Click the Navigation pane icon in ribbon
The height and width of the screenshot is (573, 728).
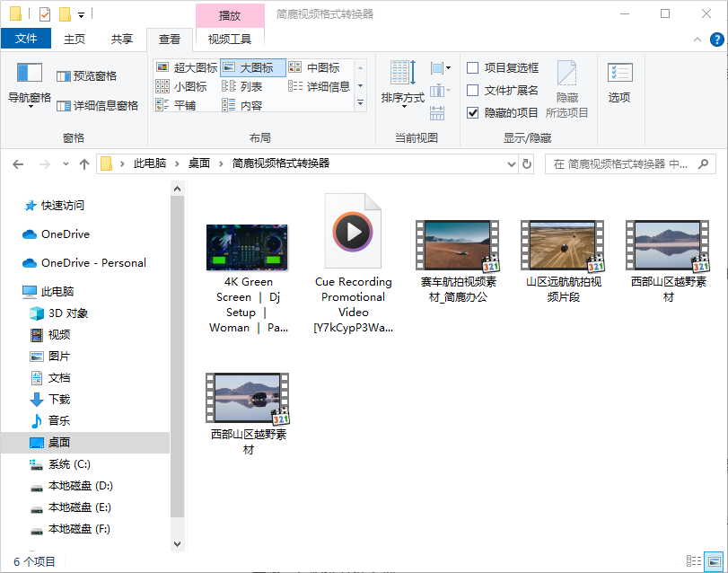30,74
